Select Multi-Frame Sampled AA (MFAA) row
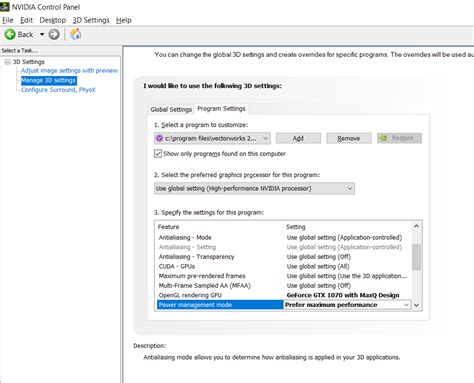 (x=283, y=286)
